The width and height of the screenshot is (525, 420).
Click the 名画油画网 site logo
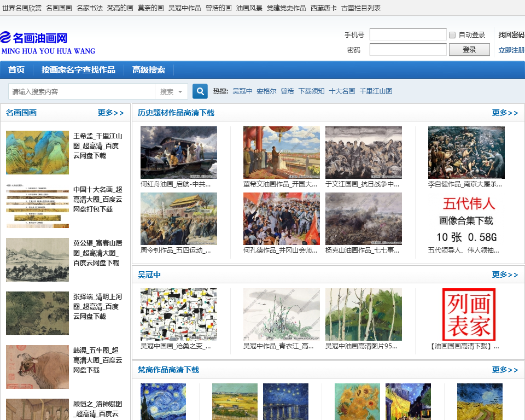pyautogui.click(x=48, y=43)
